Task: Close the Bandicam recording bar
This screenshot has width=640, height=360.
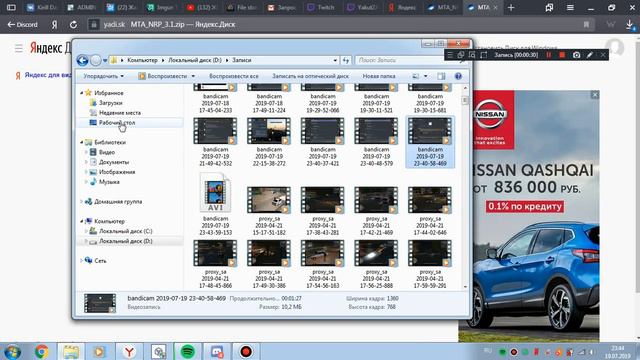Action: [x=603, y=55]
